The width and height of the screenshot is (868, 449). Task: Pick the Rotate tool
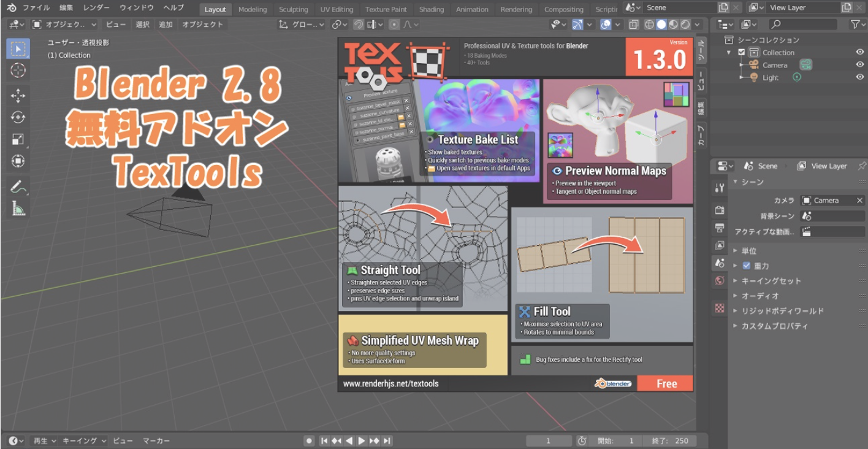coord(18,117)
